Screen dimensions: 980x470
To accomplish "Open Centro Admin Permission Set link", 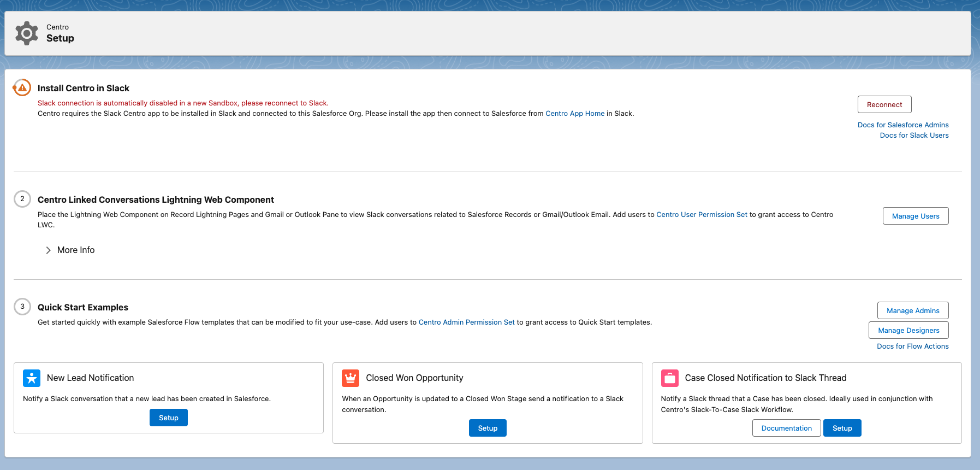I will [466, 322].
